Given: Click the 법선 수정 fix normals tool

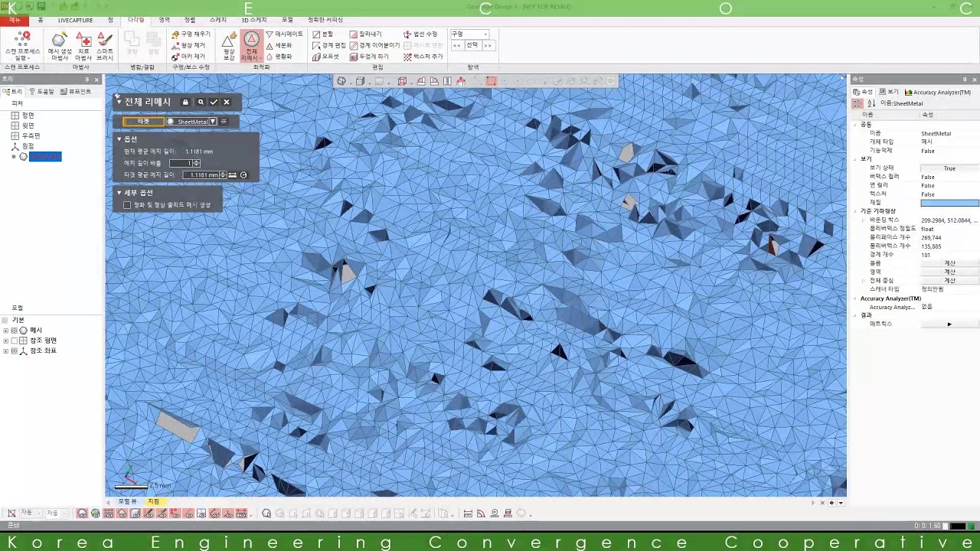Looking at the screenshot, I should [420, 34].
